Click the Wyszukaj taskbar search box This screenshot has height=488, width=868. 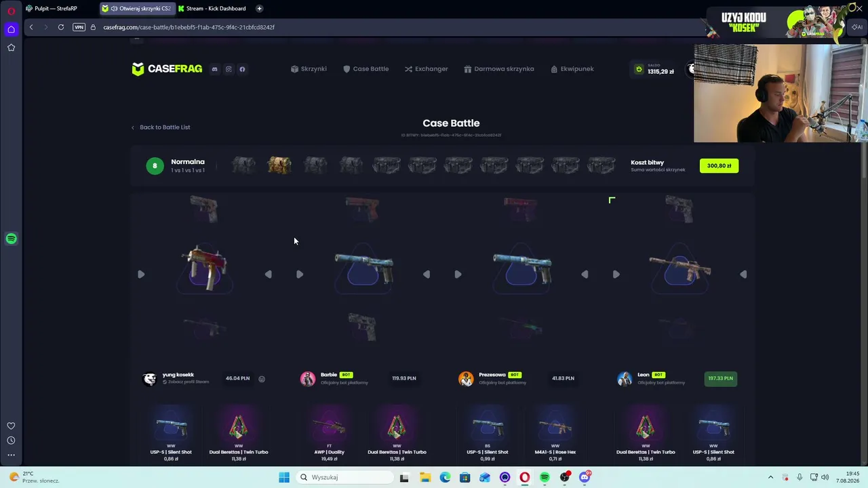(344, 477)
